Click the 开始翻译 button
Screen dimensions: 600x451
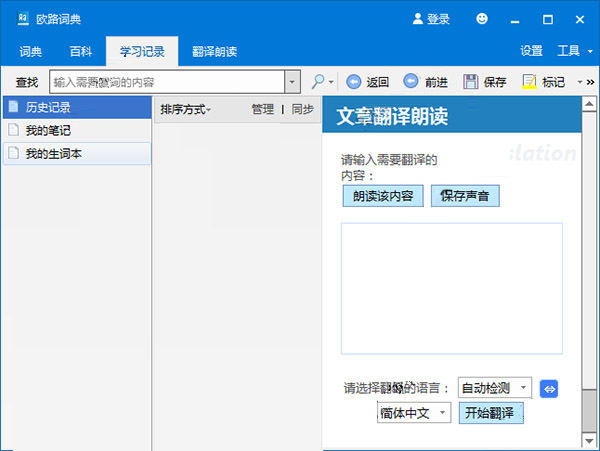pos(492,413)
